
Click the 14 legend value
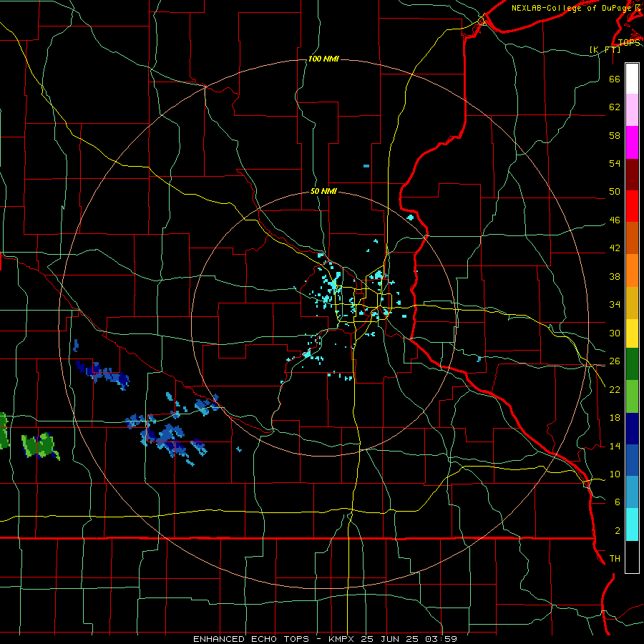[x=615, y=446]
